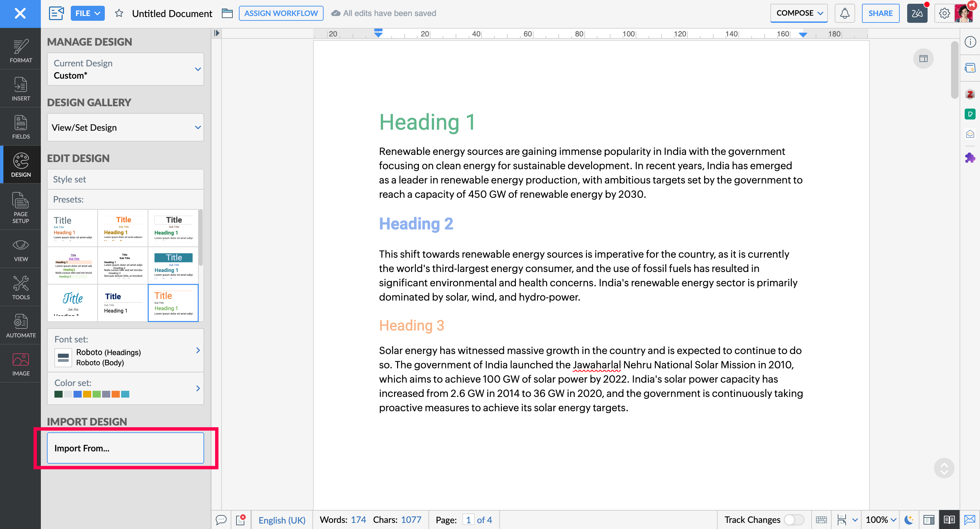Screen dimensions: 980x529
Task: Open the Fields sidebar section
Action: click(20, 127)
